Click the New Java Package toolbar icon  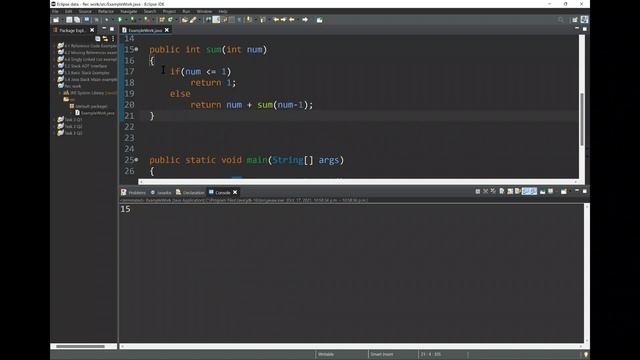(x=162, y=20)
